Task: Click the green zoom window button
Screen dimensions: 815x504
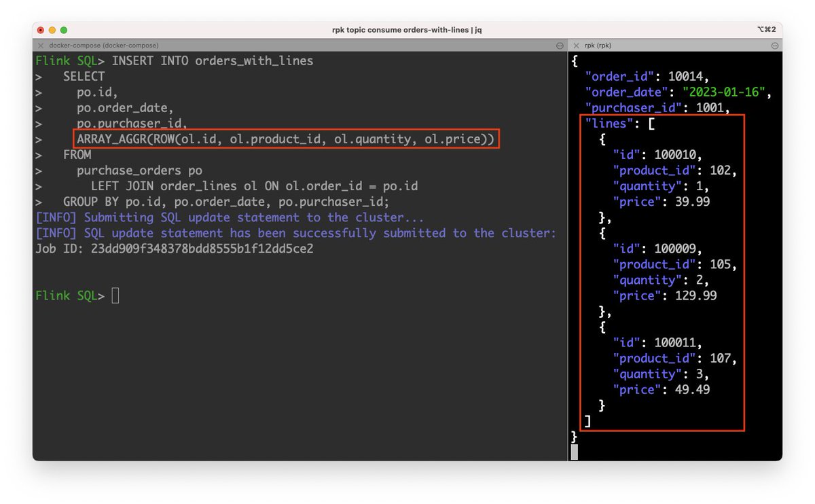Action: 64,30
